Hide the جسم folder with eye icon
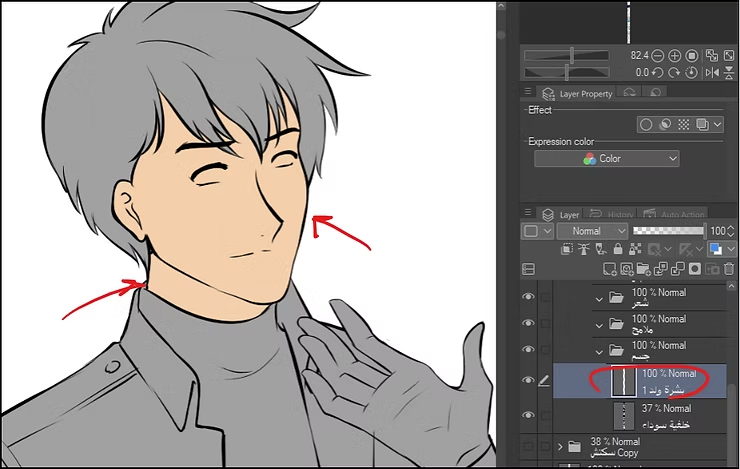 tap(528, 350)
